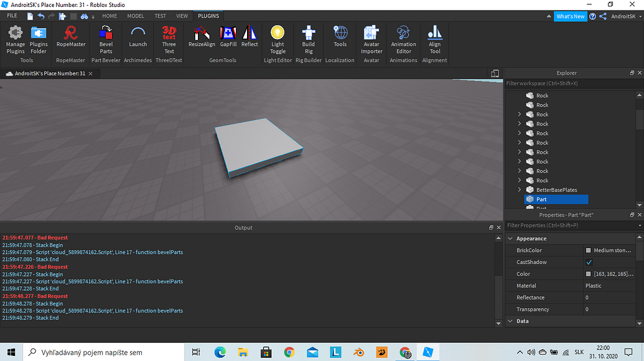The image size is (644, 361).
Task: Click the 21:59:48.277 Bad Request error line
Action: pyautogui.click(x=35, y=296)
